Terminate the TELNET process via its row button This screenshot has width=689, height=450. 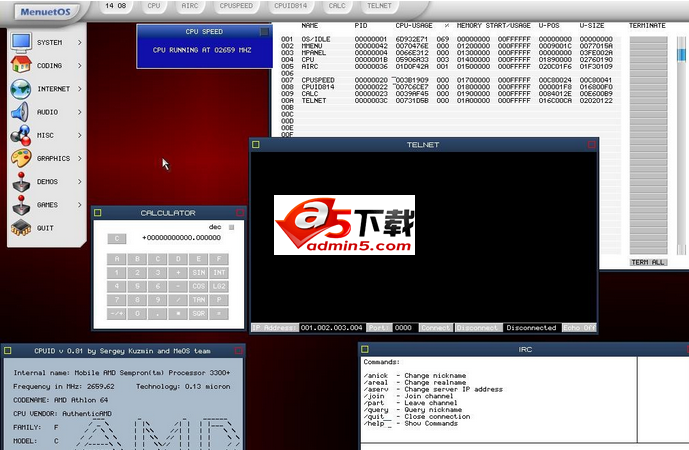point(649,101)
